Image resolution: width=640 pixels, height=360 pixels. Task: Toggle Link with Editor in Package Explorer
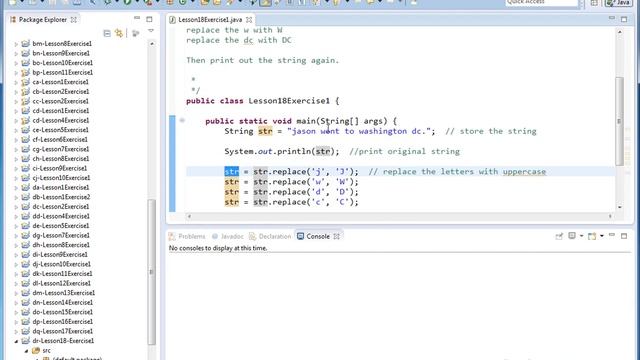click(119, 33)
